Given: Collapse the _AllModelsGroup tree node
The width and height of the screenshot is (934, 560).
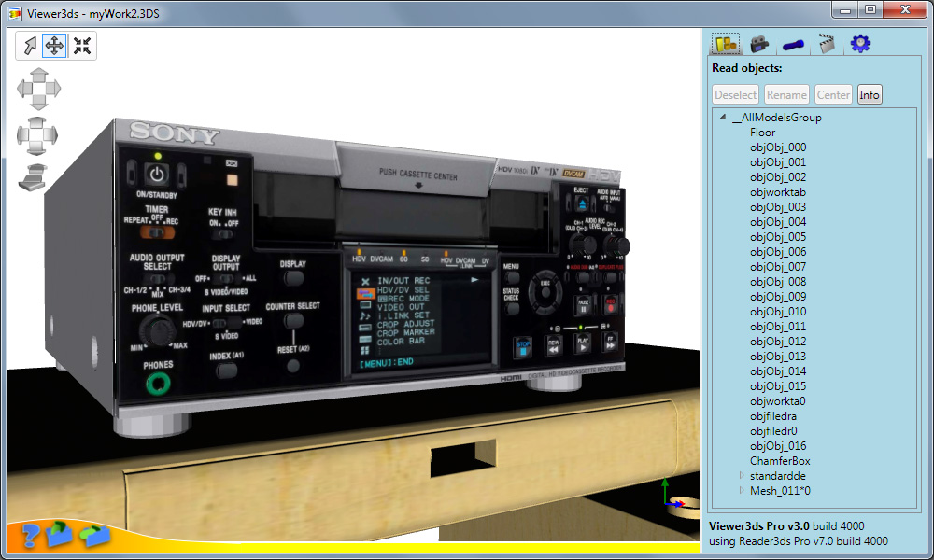Looking at the screenshot, I should tap(723, 118).
